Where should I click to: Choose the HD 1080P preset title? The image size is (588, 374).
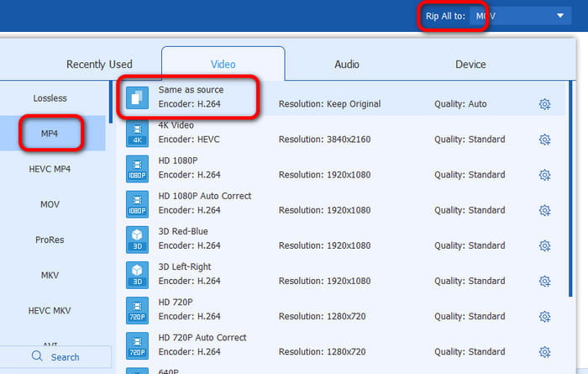click(178, 161)
